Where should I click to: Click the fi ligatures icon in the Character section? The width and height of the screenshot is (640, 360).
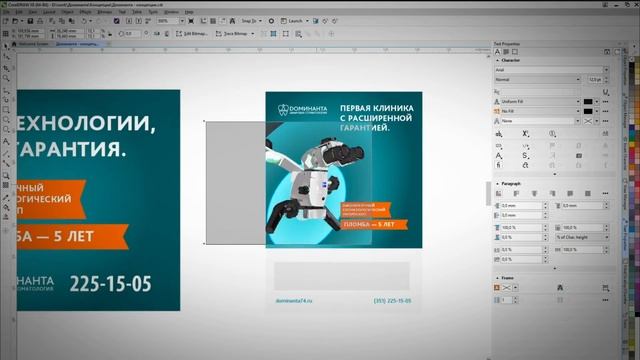[499, 165]
